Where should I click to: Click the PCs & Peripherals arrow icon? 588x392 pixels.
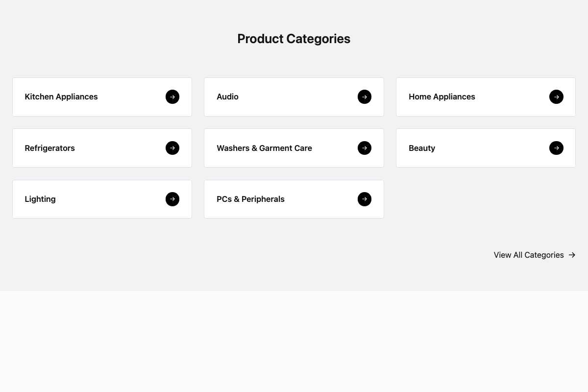click(365, 199)
